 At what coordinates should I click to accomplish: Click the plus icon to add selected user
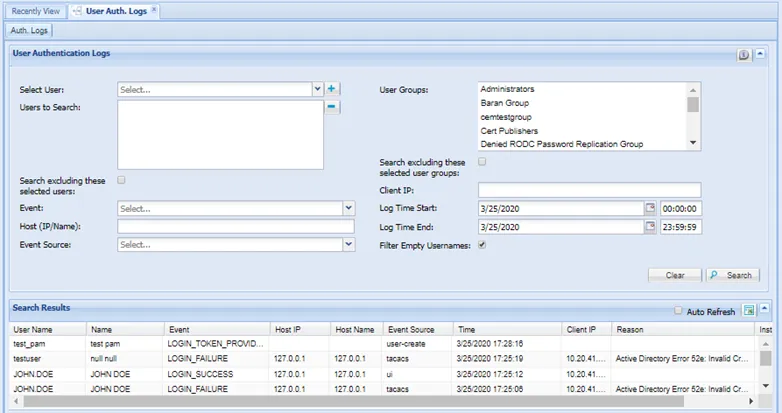(332, 89)
